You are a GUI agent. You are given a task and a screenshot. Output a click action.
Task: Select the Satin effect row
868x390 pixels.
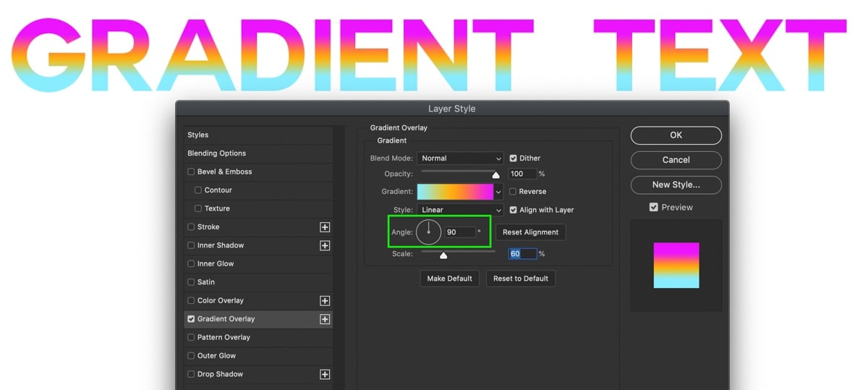[x=259, y=282]
